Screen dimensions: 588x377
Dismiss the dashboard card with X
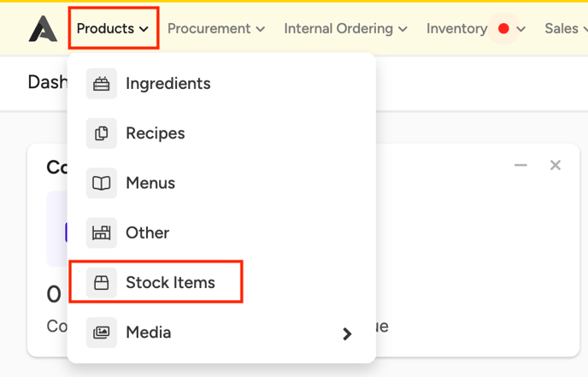click(556, 165)
